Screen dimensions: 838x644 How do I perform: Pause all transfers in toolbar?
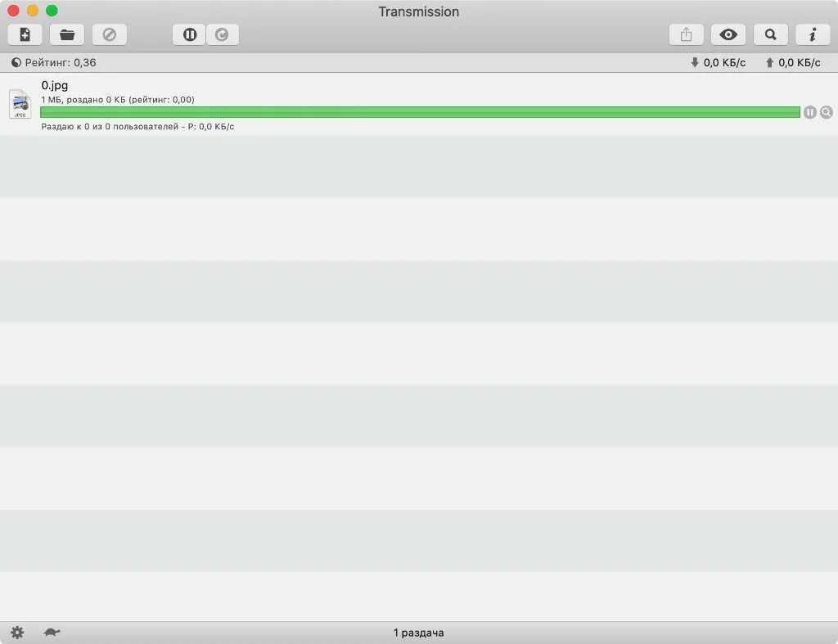[189, 34]
